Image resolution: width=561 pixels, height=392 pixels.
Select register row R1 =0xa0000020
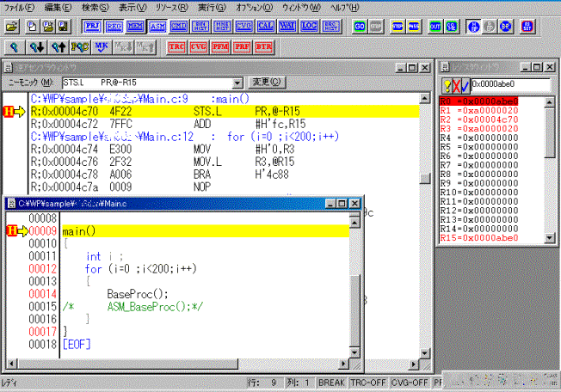478,110
